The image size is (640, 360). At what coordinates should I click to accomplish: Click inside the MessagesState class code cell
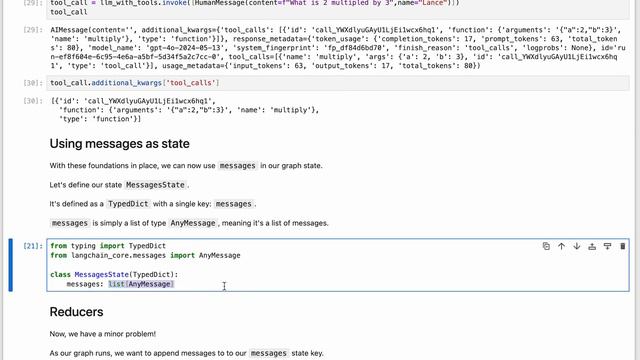click(338, 265)
